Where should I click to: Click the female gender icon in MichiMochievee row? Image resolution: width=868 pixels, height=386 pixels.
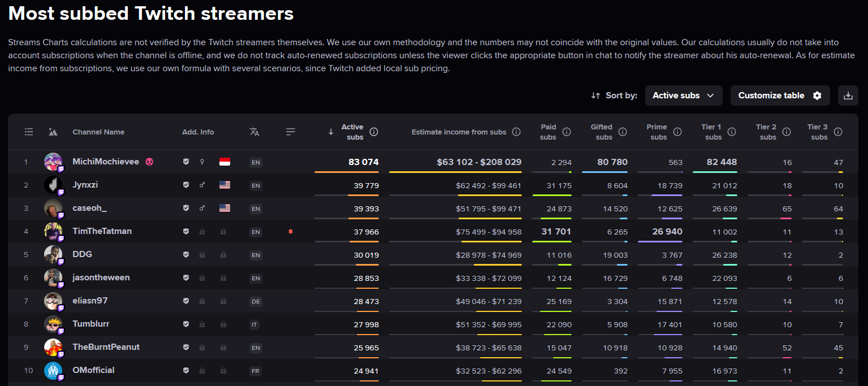(202, 162)
